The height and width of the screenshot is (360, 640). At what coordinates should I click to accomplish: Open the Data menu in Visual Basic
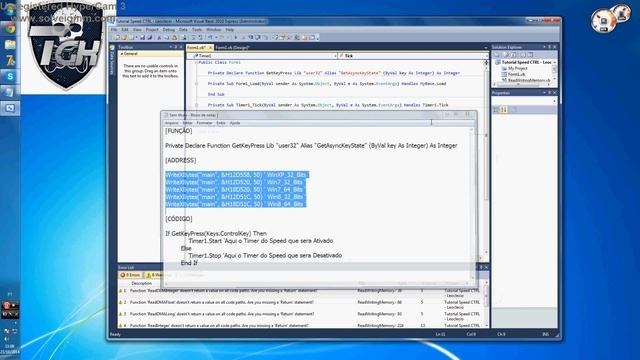point(183,30)
